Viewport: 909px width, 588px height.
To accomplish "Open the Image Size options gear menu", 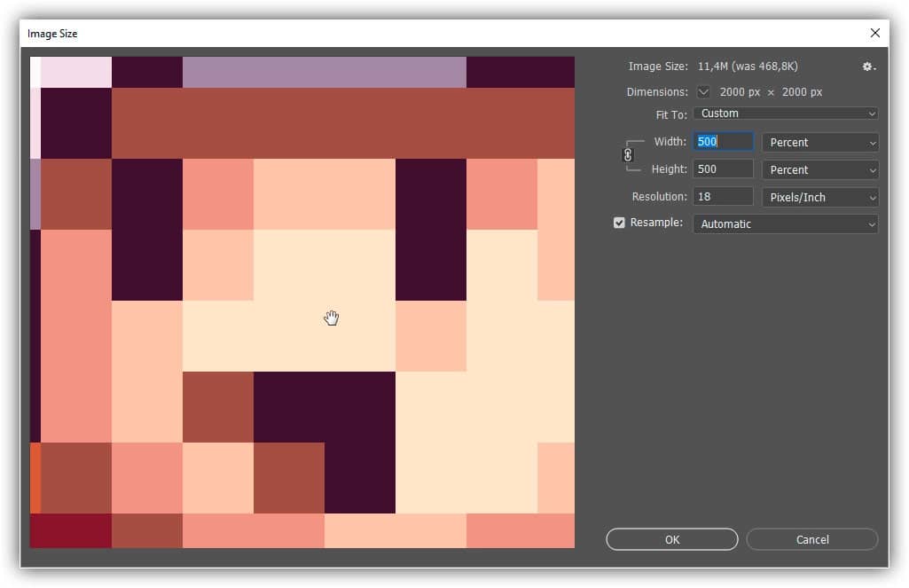I will [867, 66].
